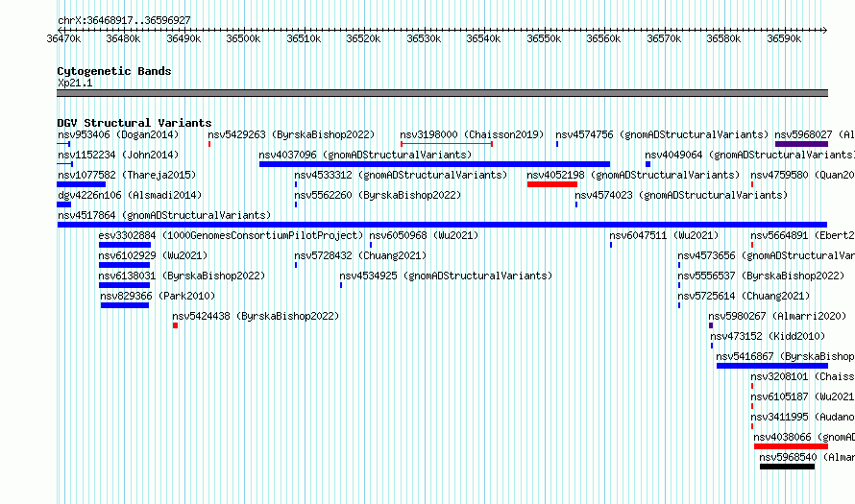Viewport: 855px width, 504px height.
Task: Click the red bar under nsv4038066
Action: click(x=792, y=446)
